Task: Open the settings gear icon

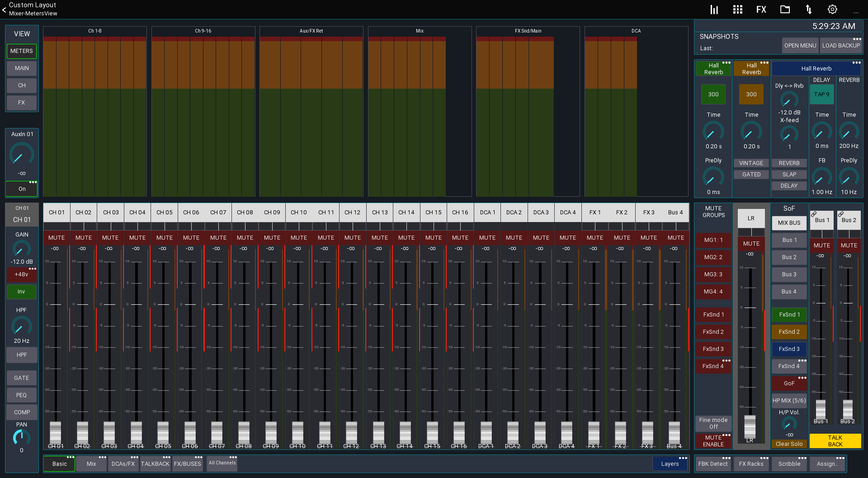Action: (832, 9)
